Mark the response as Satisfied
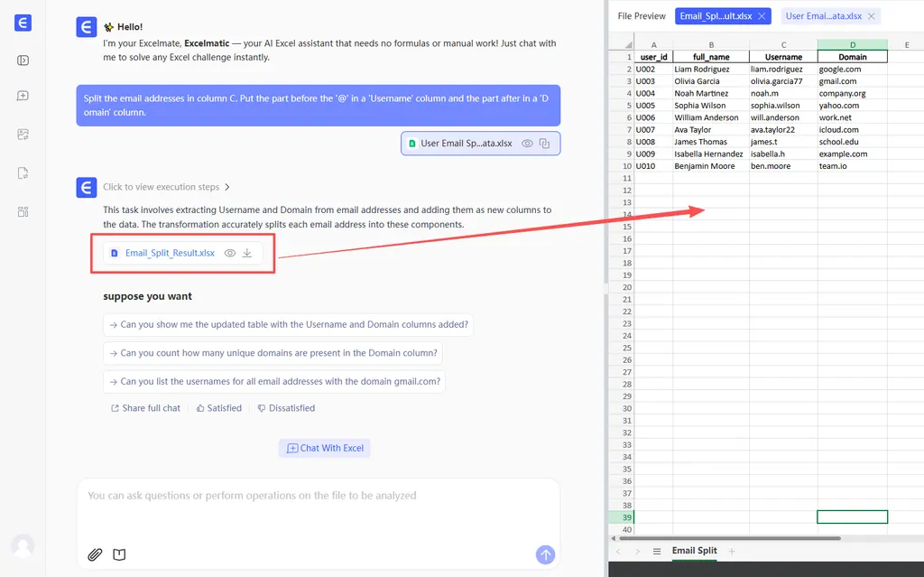 pos(218,408)
